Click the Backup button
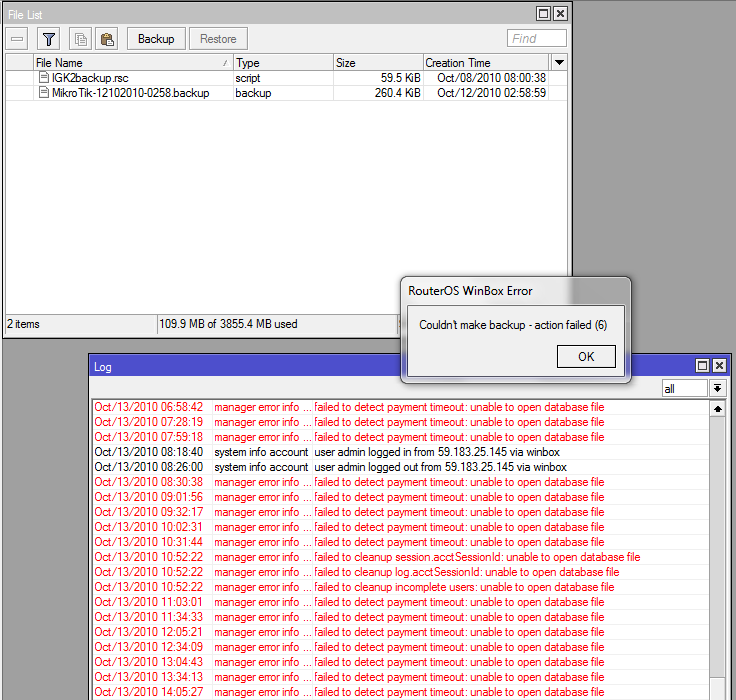The width and height of the screenshot is (736, 700). click(x=156, y=38)
